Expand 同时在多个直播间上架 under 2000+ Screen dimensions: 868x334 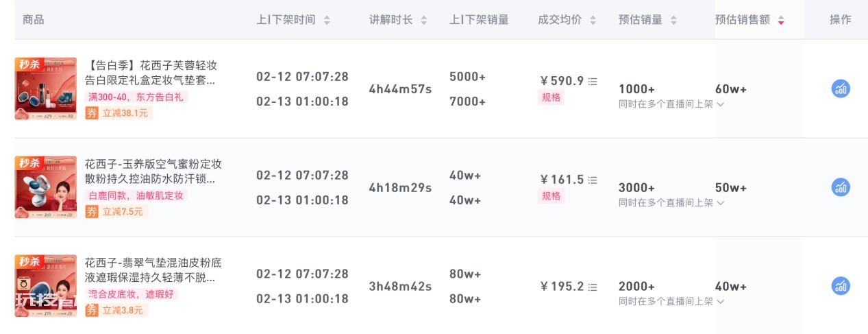point(671,302)
